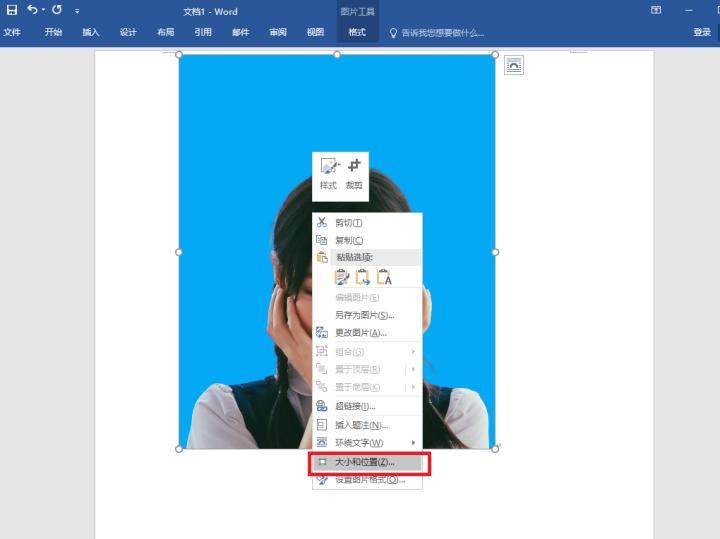Click the Keep Text Only paste icon

tap(384, 277)
